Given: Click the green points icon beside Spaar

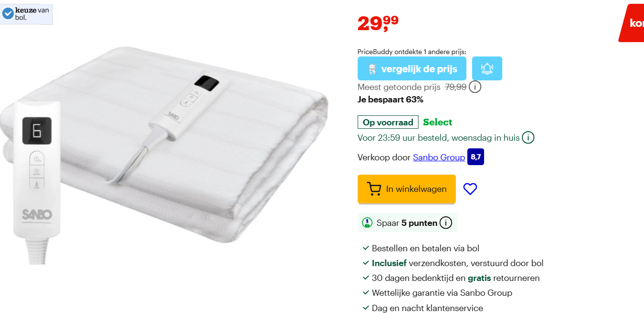Looking at the screenshot, I should 367,223.
